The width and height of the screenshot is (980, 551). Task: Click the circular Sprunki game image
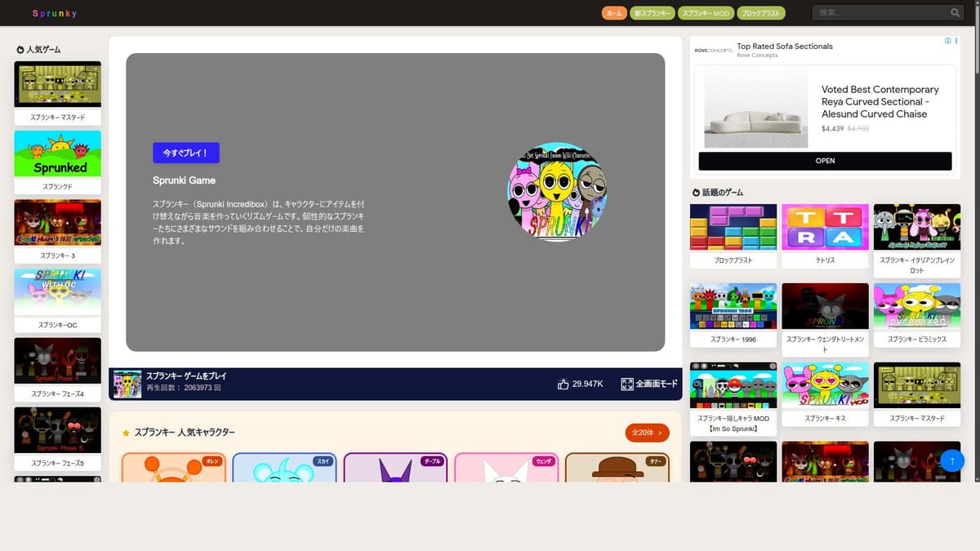point(557,191)
